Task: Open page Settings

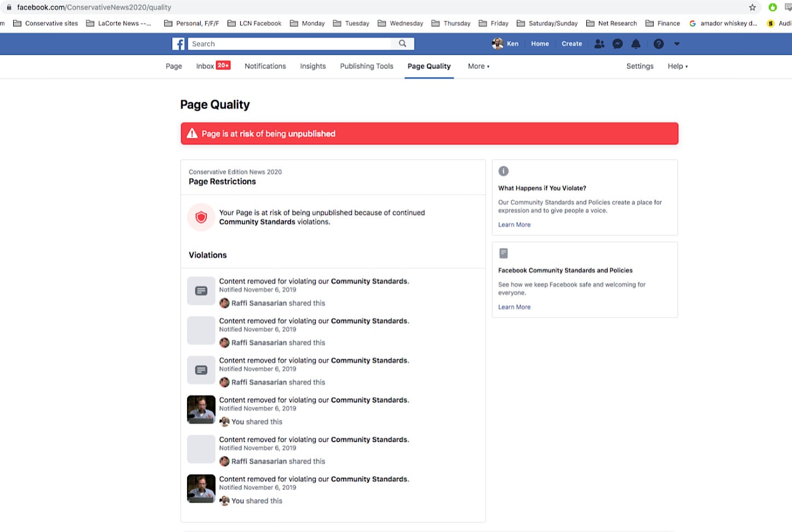Action: (640, 66)
